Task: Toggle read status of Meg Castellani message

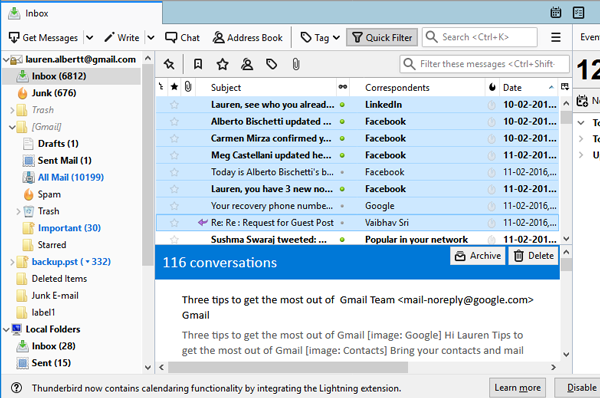Action: [342, 155]
